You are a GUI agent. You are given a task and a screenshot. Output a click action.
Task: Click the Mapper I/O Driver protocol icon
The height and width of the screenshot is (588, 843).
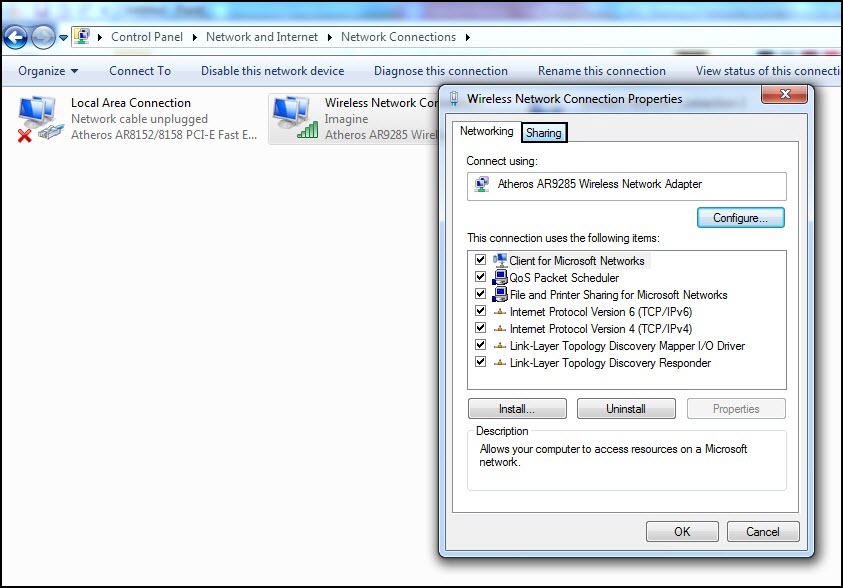click(x=500, y=346)
